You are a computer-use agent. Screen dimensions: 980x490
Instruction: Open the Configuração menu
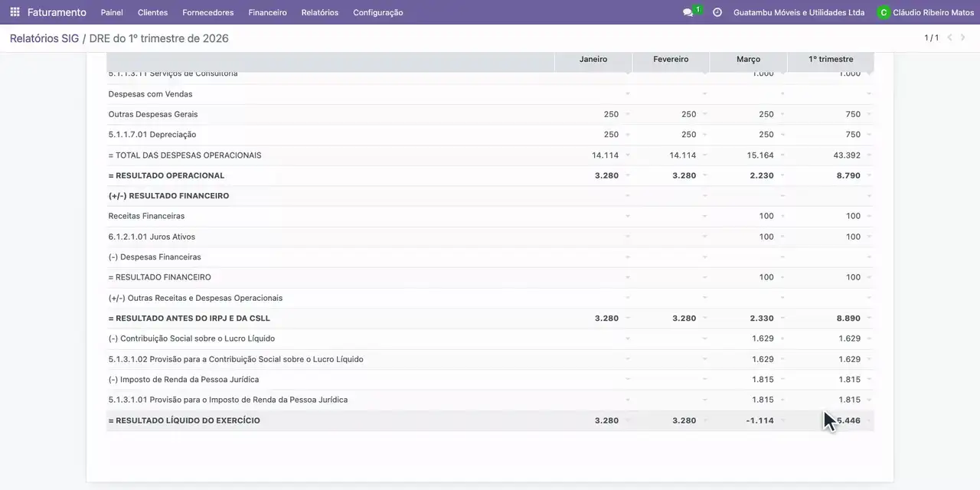click(x=378, y=12)
